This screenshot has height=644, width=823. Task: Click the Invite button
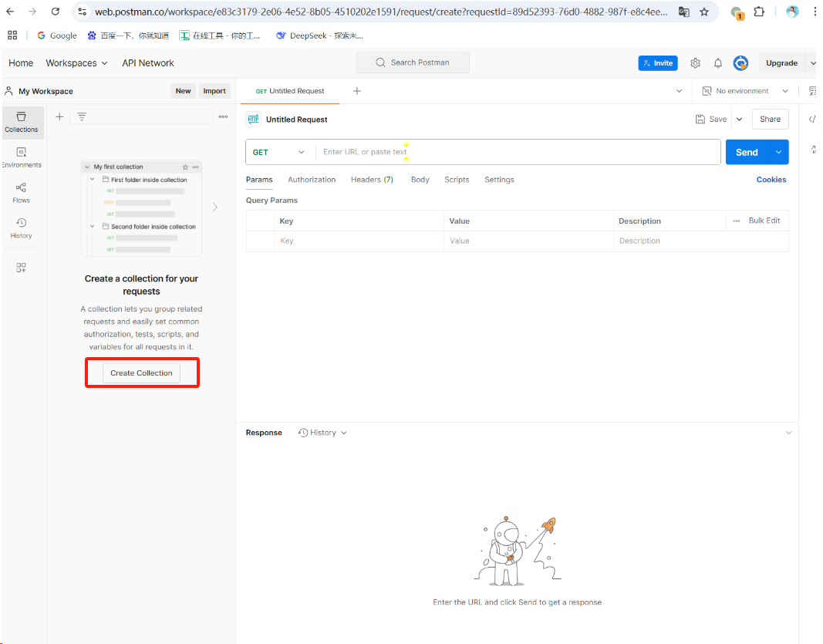point(658,63)
